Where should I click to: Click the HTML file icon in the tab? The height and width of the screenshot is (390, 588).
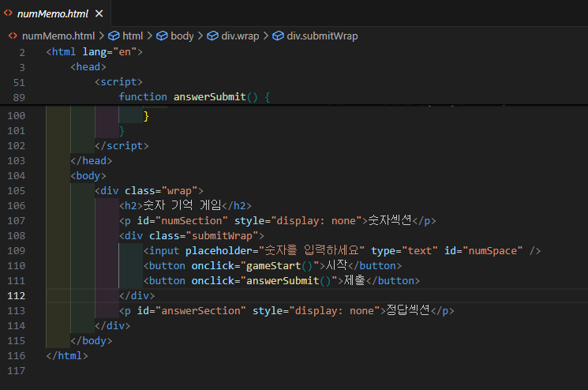coord(8,13)
